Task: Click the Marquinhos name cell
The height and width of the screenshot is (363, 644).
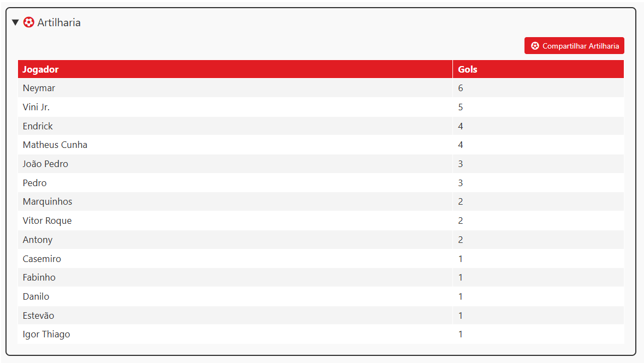Action: 47,201
